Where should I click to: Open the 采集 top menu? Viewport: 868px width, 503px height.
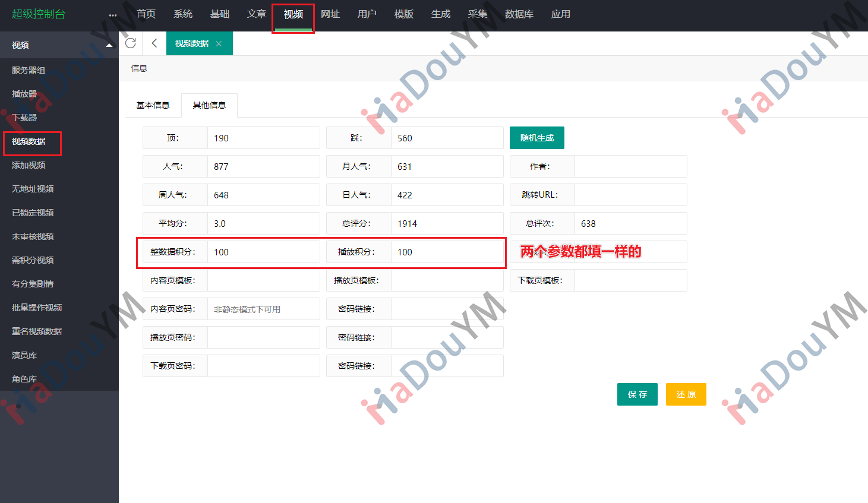click(x=477, y=14)
